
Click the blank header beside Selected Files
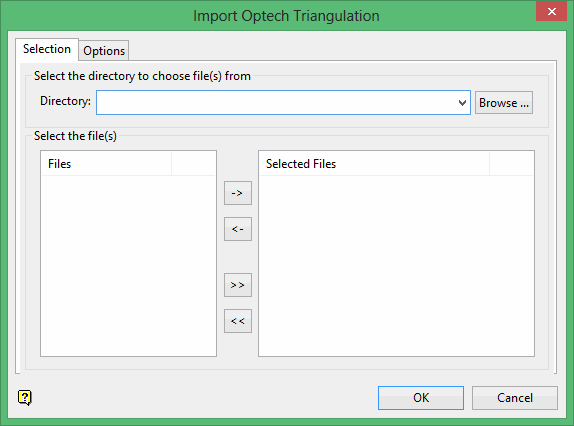(511, 164)
